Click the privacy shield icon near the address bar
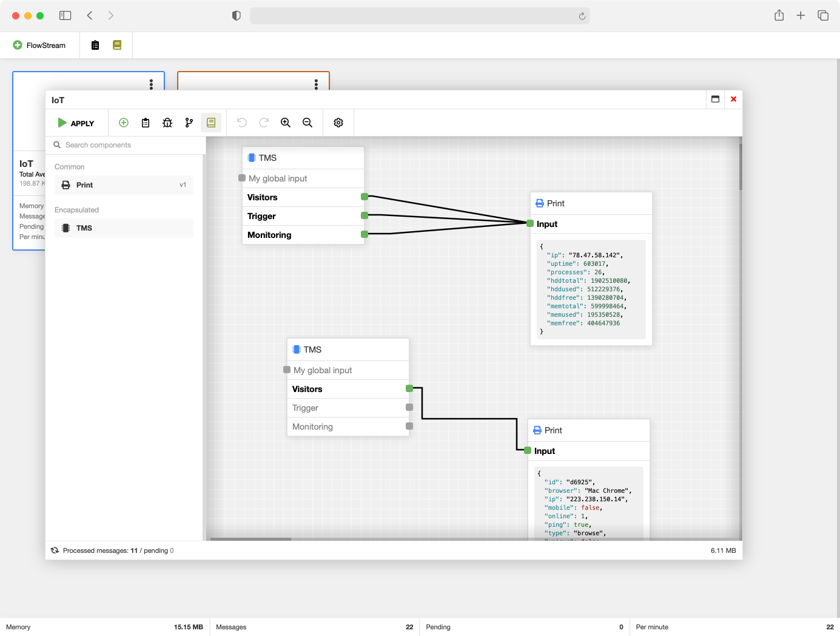Viewport: 840px width, 636px height. [237, 15]
